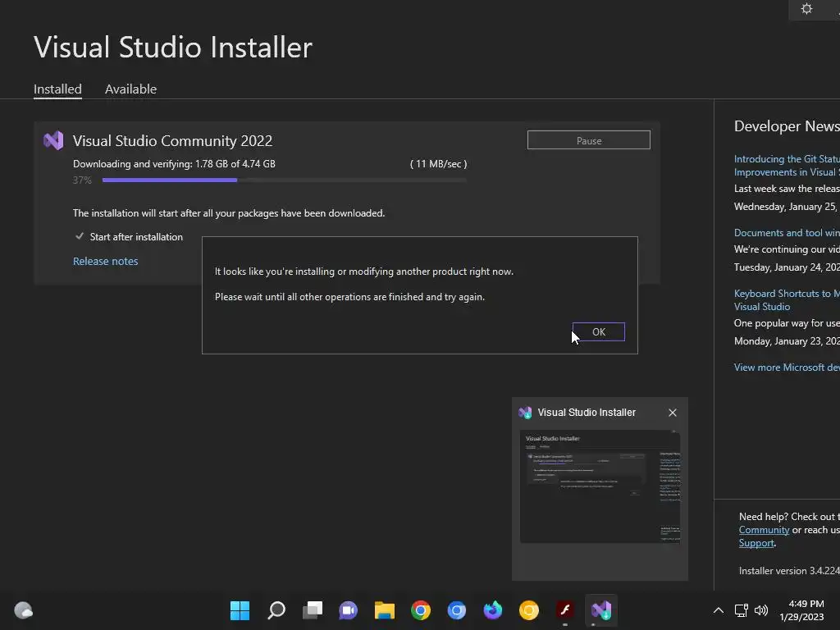Viewport: 840px width, 630px height.
Task: Open Task View from the taskbar
Action: 313,610
